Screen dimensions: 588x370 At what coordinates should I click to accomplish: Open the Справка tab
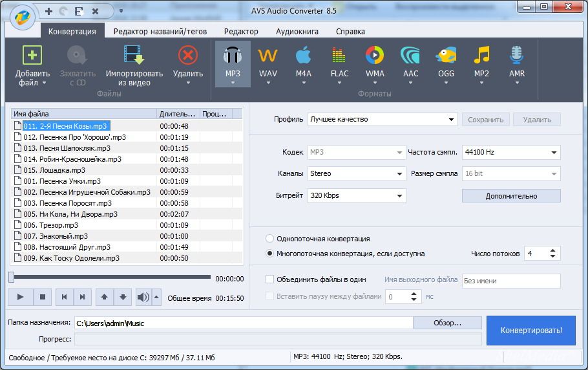350,32
